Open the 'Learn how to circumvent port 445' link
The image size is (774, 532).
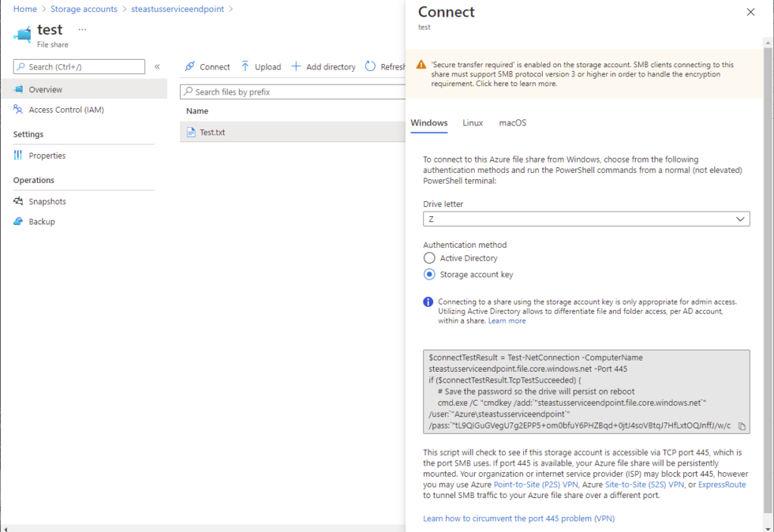(519, 518)
